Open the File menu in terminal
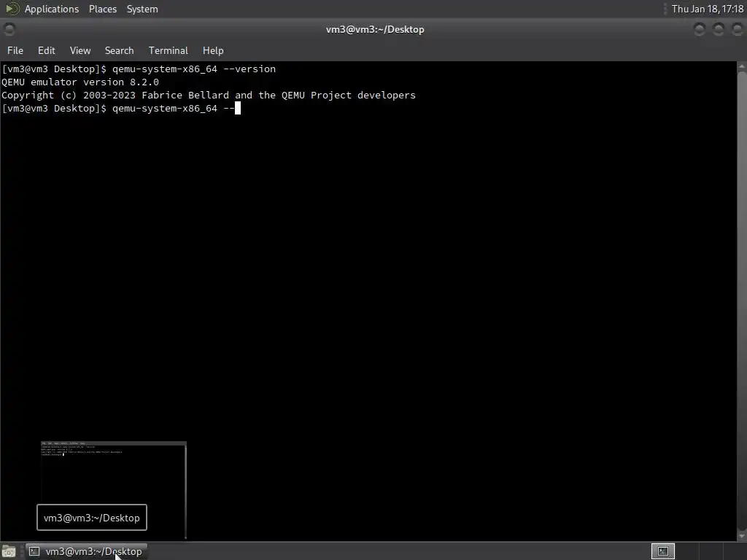This screenshot has height=560, width=747. [15, 50]
